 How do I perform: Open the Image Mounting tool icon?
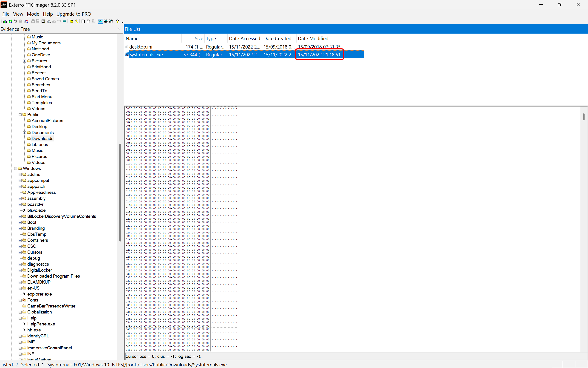(16, 21)
